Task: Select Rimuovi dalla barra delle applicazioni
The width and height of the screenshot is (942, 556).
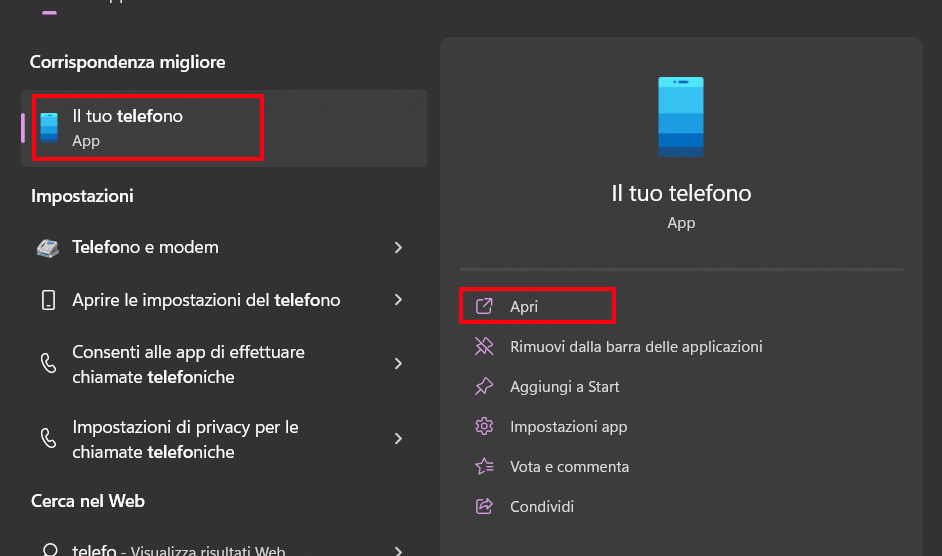Action: pos(636,347)
